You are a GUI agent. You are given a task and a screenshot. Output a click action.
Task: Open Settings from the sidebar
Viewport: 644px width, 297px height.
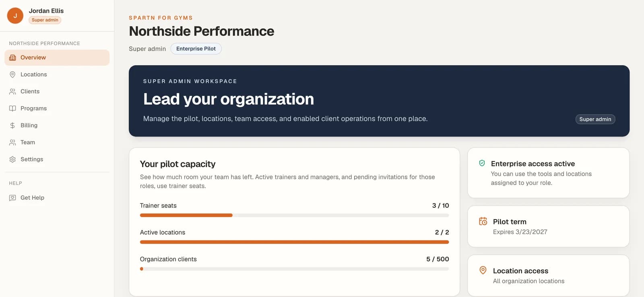pos(57,160)
